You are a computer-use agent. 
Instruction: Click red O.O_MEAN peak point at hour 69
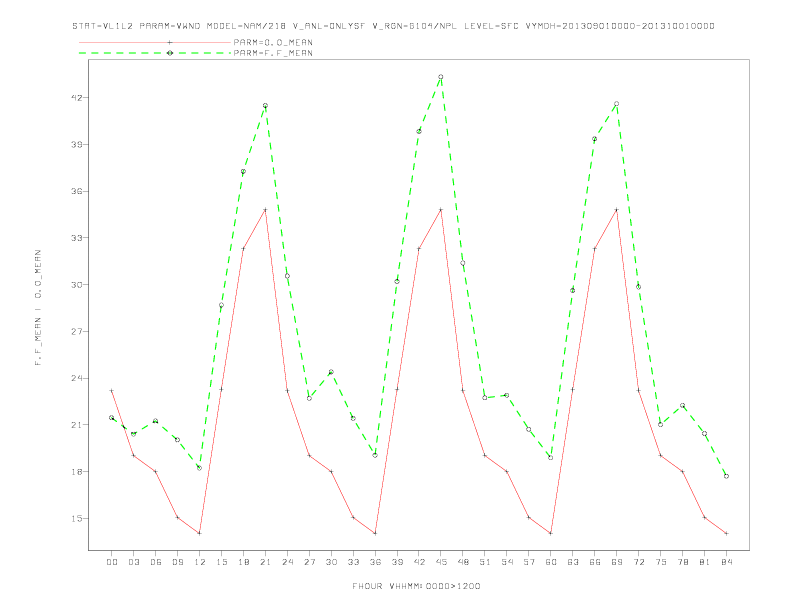pyautogui.click(x=616, y=210)
